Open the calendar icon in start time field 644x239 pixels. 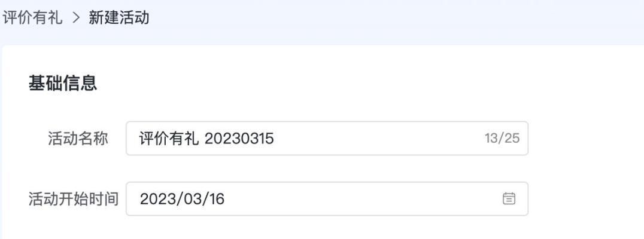tap(509, 199)
